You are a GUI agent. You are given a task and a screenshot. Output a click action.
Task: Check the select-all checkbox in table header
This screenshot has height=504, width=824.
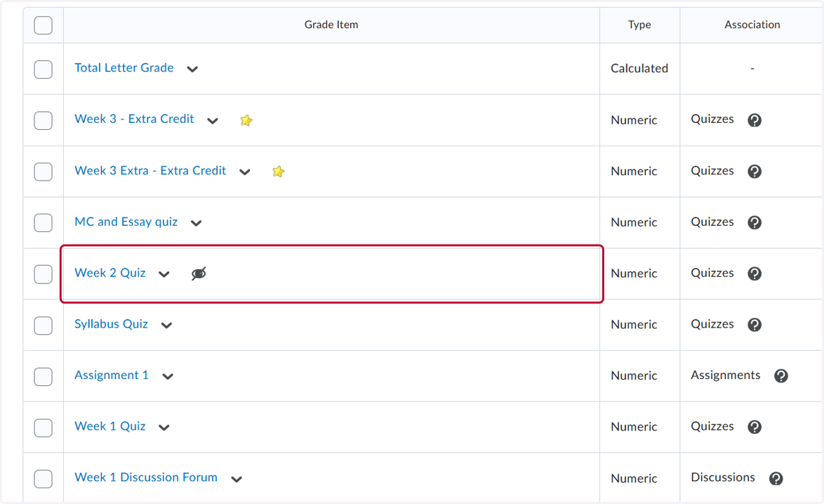coord(43,25)
